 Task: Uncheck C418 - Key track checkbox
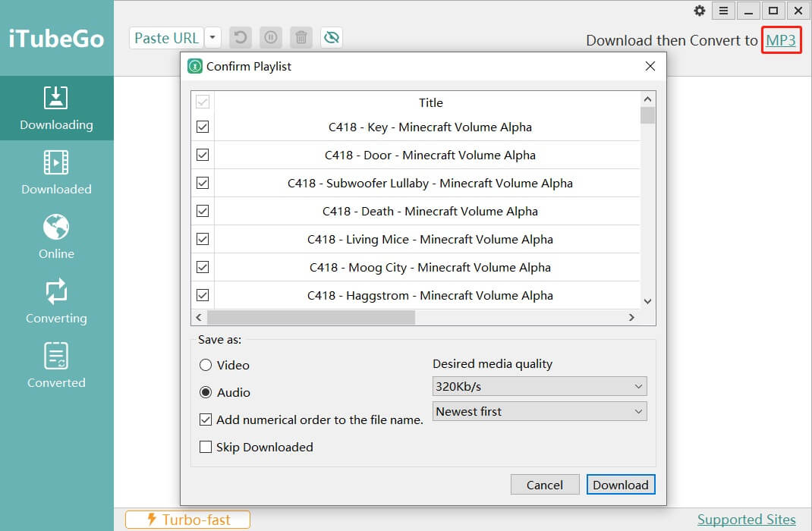(x=203, y=127)
